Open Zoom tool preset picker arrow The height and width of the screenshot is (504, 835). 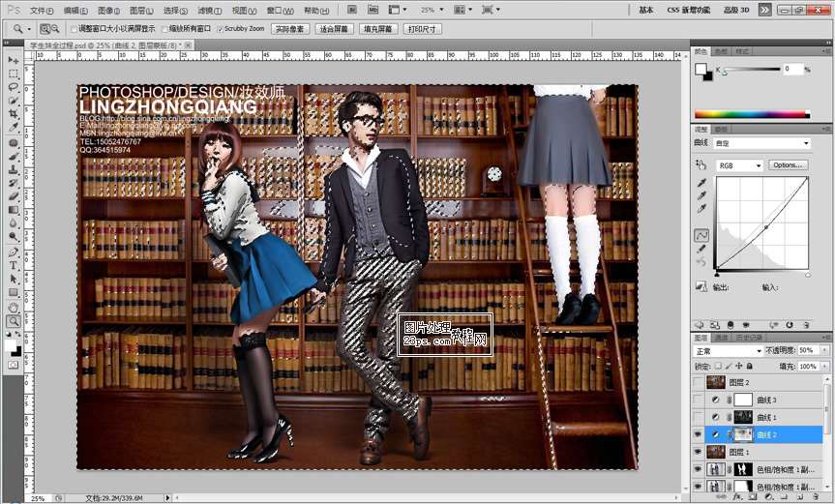pyautogui.click(x=29, y=29)
